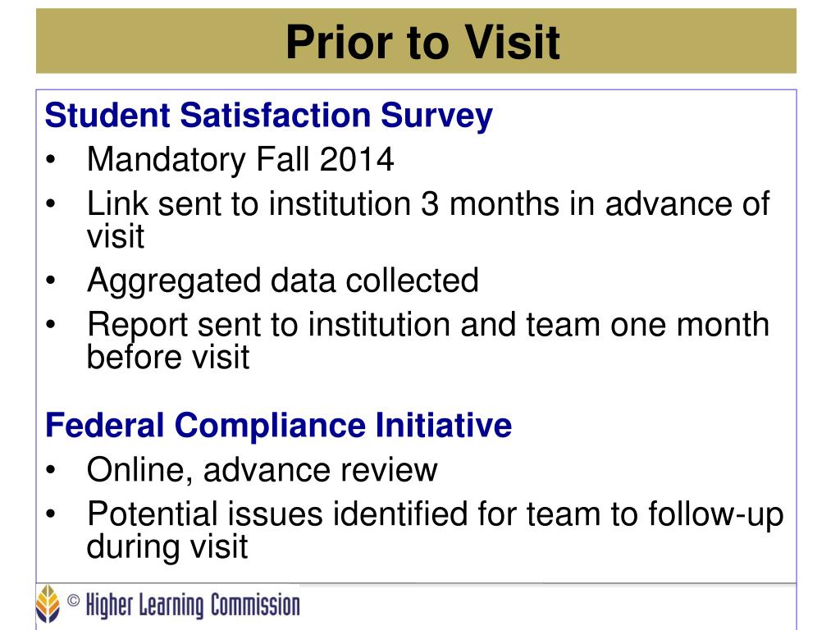This screenshot has height=630, width=840.
Task: Click the 'Prior to Visit' slide title
Action: point(422,42)
